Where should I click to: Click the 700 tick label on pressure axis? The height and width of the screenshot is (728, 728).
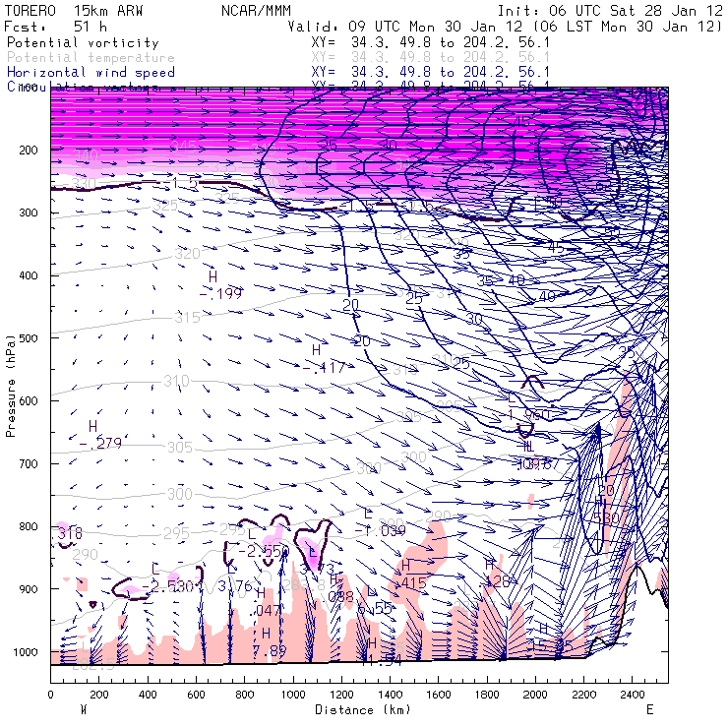pos(29,463)
